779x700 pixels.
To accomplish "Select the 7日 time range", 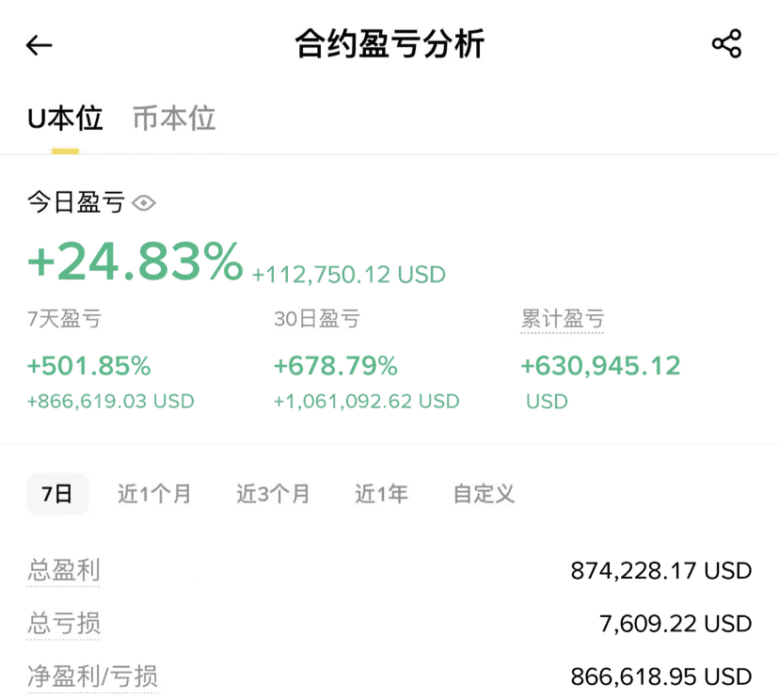I will click(57, 494).
